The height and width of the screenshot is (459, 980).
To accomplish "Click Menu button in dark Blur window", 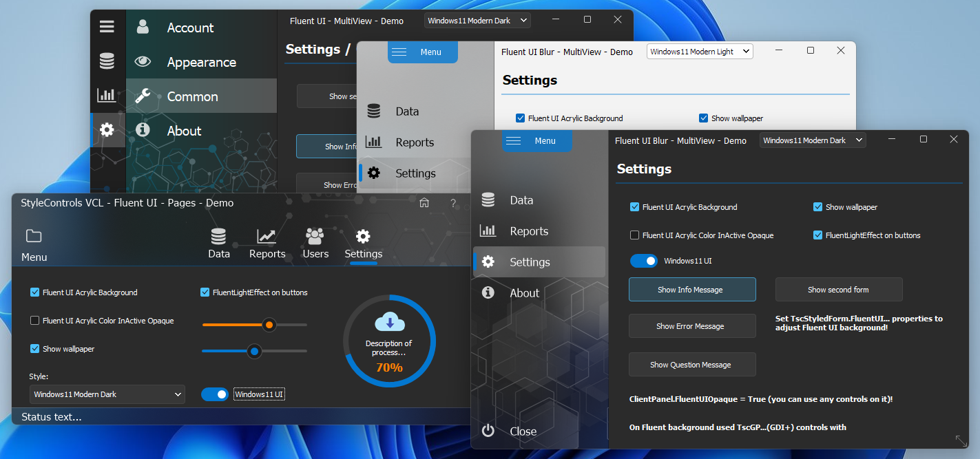I will [537, 140].
